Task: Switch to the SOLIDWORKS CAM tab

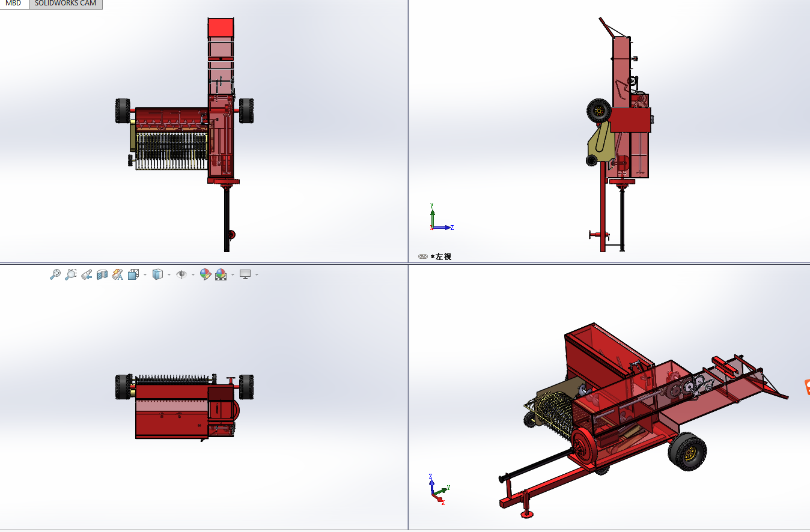Action: [65, 4]
